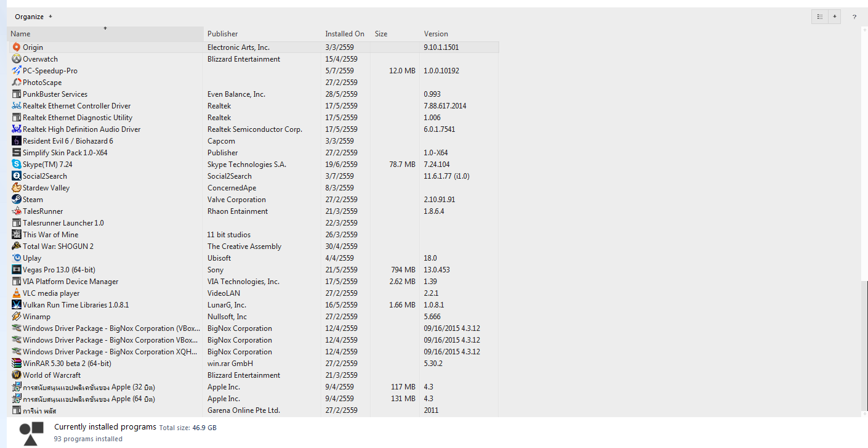Screen dimensions: 868x448
Task: Select the Realtek Ethernet Diagnostic Utility row
Action: tap(253, 118)
